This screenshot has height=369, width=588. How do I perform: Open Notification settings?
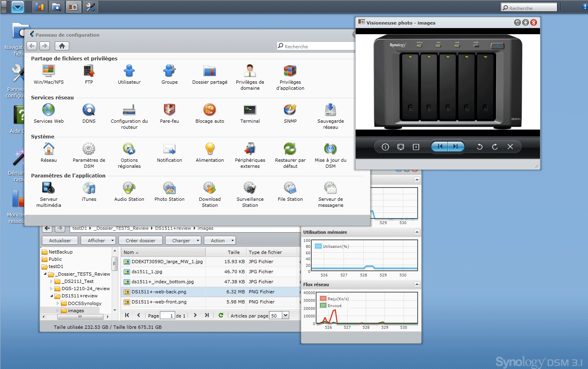169,149
